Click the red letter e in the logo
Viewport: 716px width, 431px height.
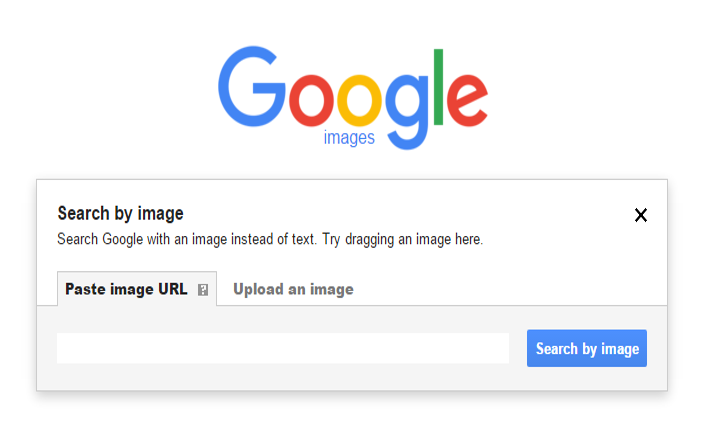tap(467, 100)
